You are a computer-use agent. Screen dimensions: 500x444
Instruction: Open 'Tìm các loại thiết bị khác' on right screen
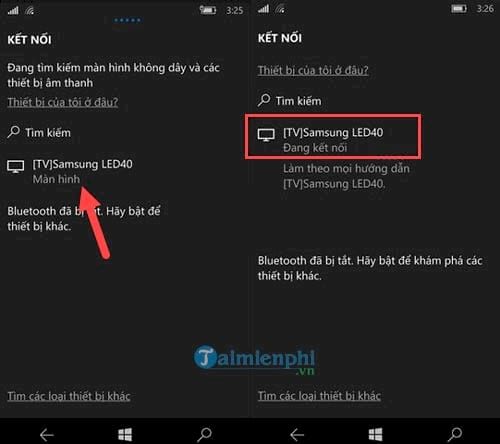(319, 396)
